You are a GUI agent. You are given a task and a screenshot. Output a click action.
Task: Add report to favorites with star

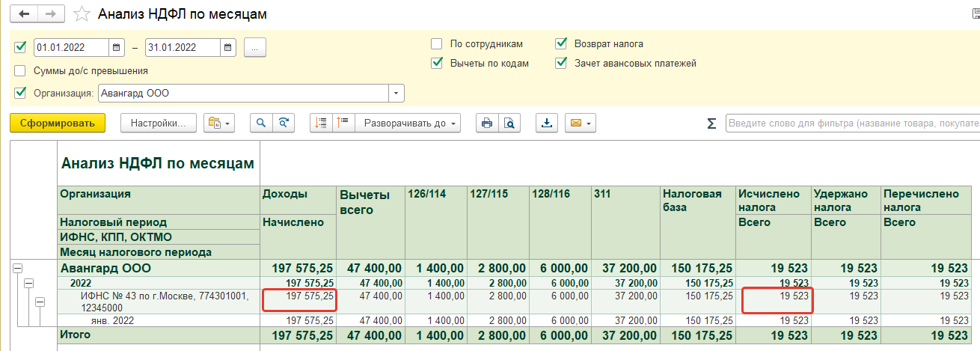(x=82, y=14)
